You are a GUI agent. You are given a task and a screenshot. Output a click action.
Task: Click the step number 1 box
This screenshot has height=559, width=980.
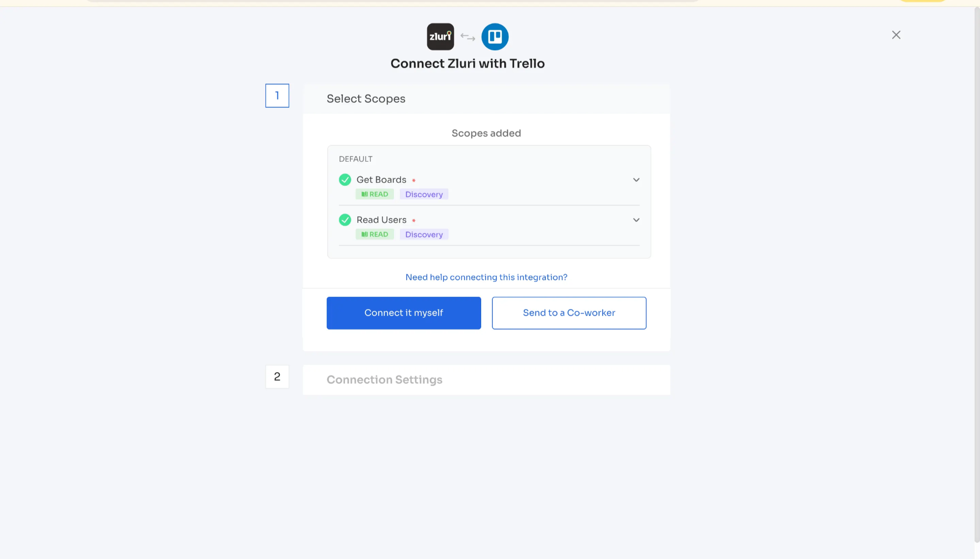coord(277,96)
